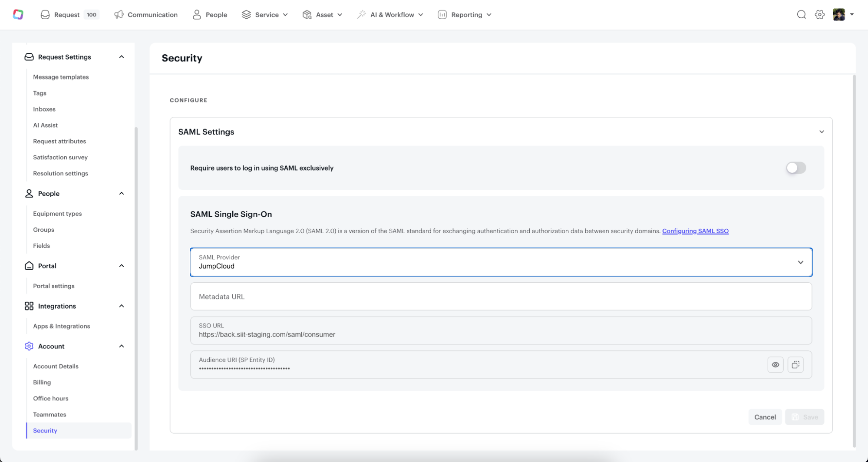Open Groups in the sidebar

(x=43, y=230)
